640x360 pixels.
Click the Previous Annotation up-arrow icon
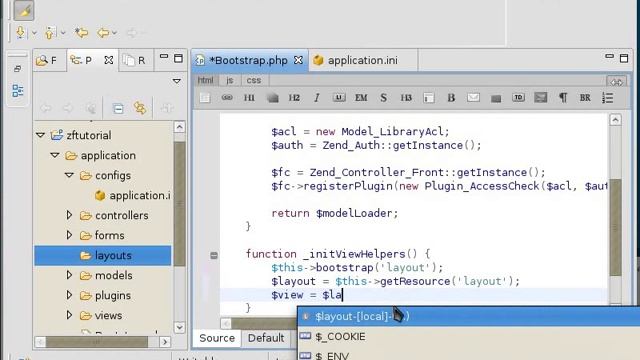coord(49,32)
